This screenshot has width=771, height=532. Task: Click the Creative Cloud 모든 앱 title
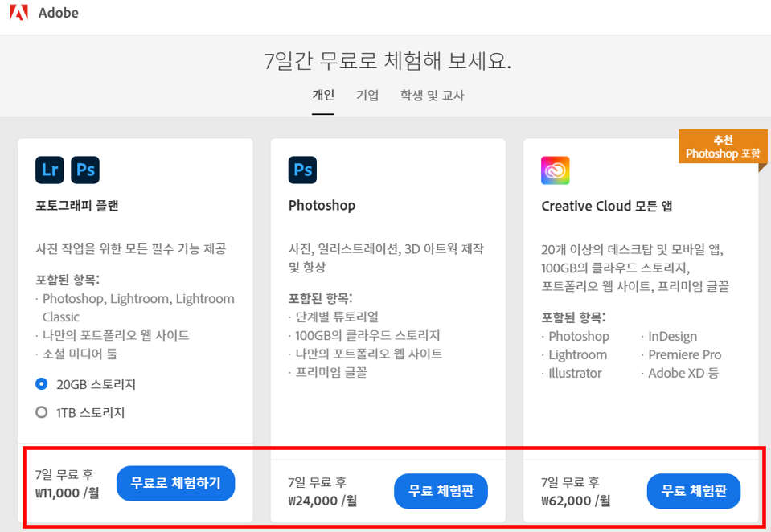[607, 206]
